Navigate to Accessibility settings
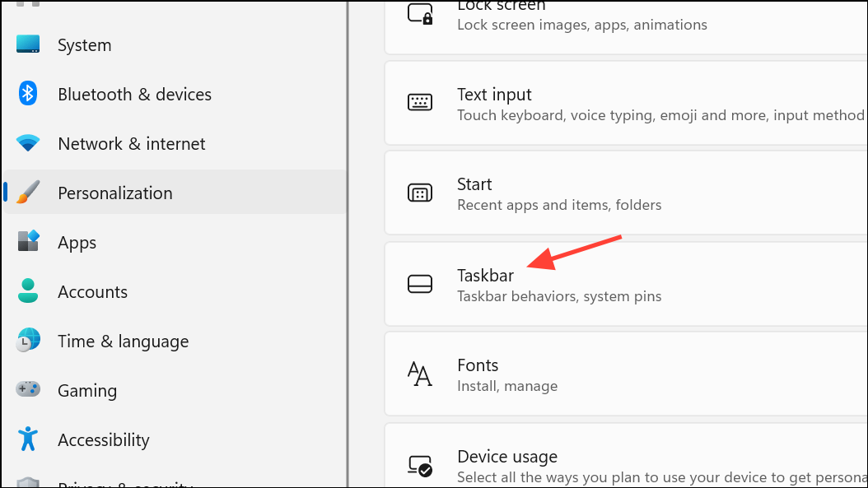The height and width of the screenshot is (488, 868). 104,440
